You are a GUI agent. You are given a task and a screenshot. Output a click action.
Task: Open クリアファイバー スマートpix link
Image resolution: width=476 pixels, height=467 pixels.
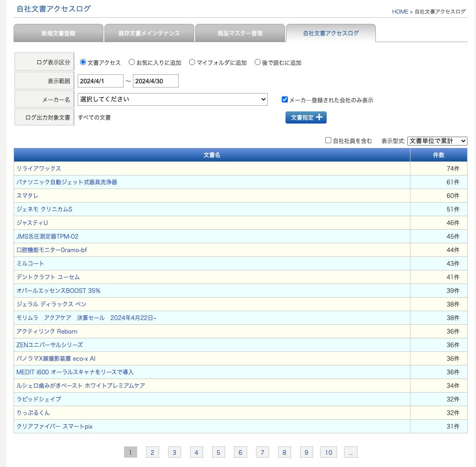55,426
